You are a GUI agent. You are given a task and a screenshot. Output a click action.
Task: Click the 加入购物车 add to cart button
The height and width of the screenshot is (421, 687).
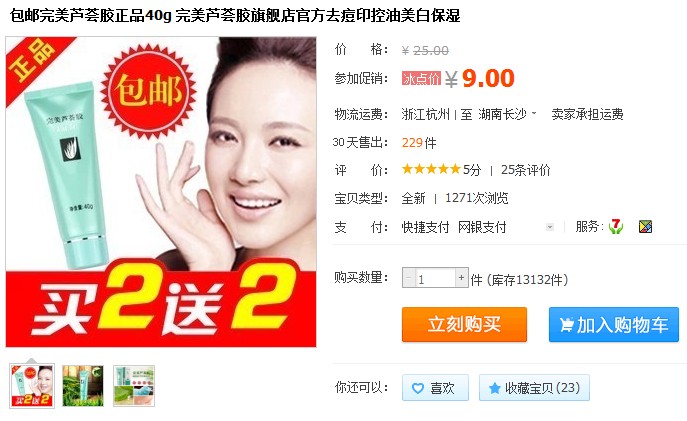(614, 325)
